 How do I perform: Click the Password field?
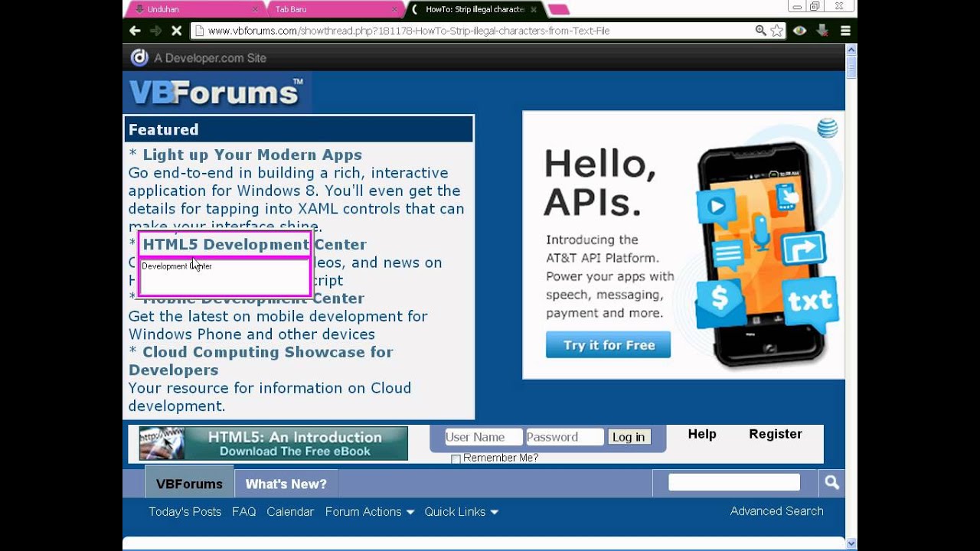point(564,437)
